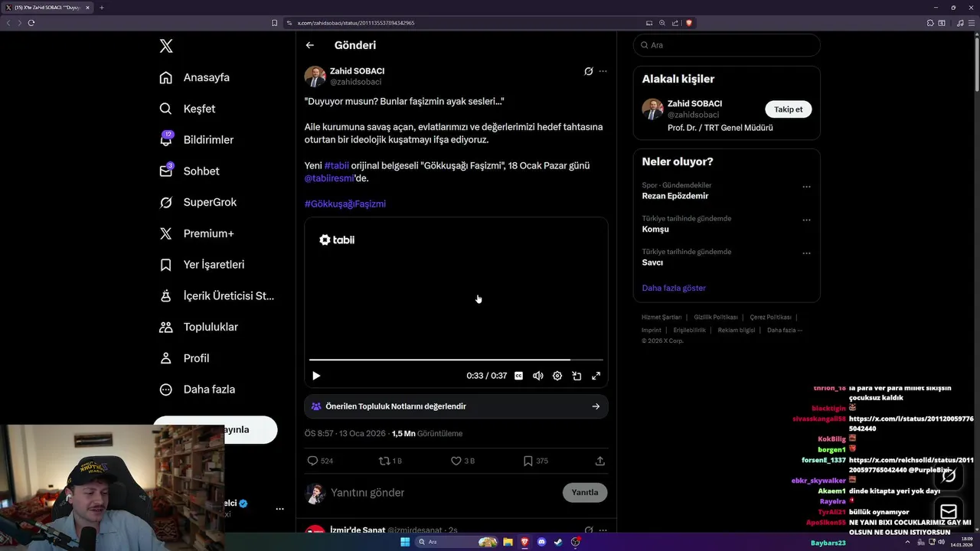This screenshot has height=551, width=980.
Task: Open SuperGrok from the sidebar
Action: click(x=198, y=202)
